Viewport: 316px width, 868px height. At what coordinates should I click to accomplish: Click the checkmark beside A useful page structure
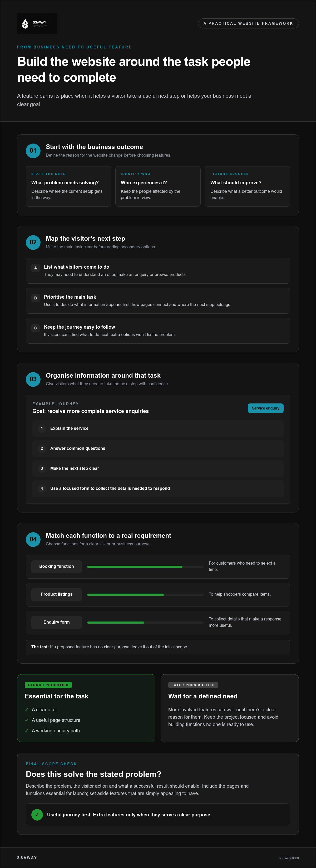pyautogui.click(x=27, y=720)
